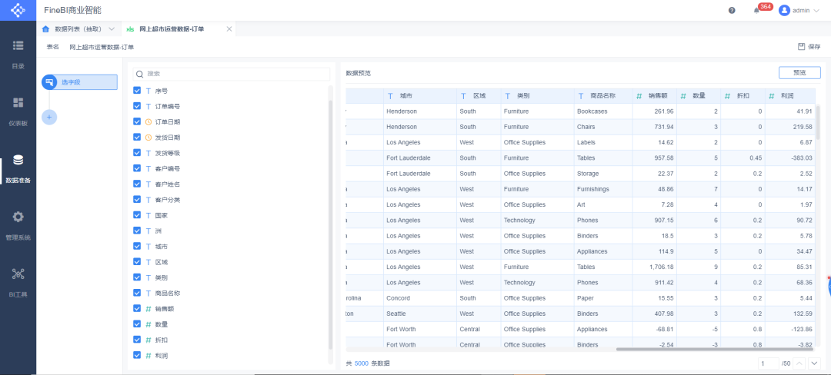Viewport: 832px width, 376px height.
Task: Open the 管理系统 gear sidebar icon
Action: (x=18, y=217)
